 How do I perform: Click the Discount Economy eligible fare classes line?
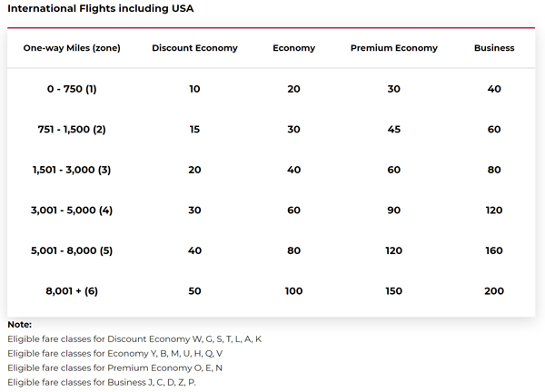tap(134, 339)
